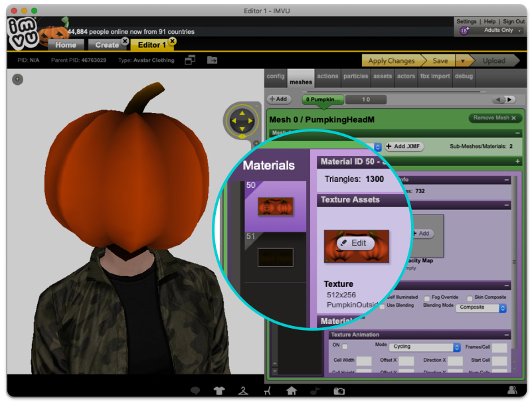This screenshot has height=403, width=532.
Task: Switch to the config tab
Action: tap(276, 76)
